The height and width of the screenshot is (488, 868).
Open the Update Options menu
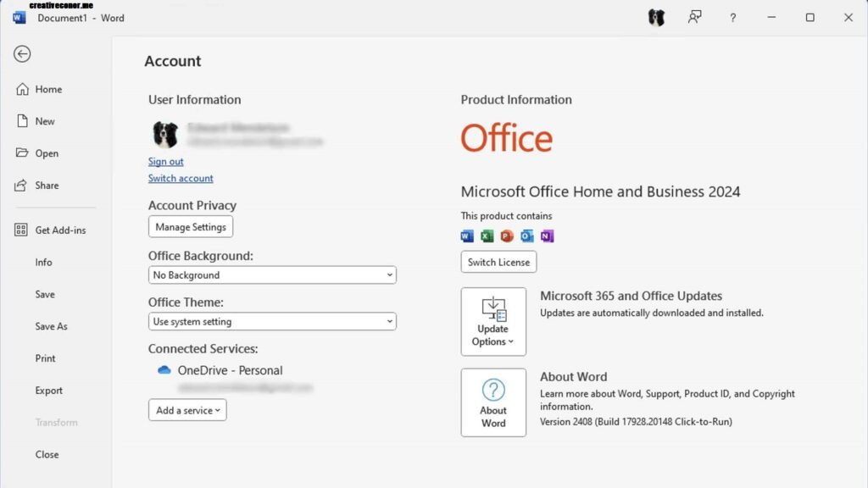tap(493, 321)
